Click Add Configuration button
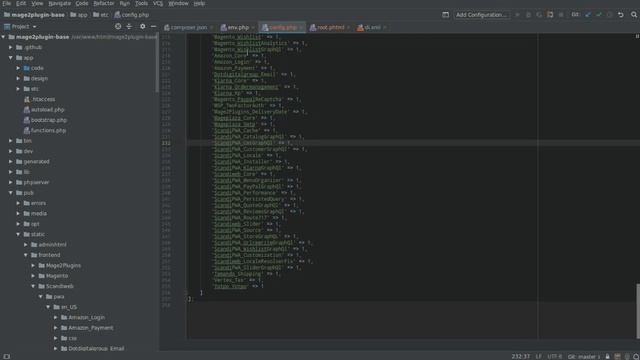The height and width of the screenshot is (360, 640). 481,15
